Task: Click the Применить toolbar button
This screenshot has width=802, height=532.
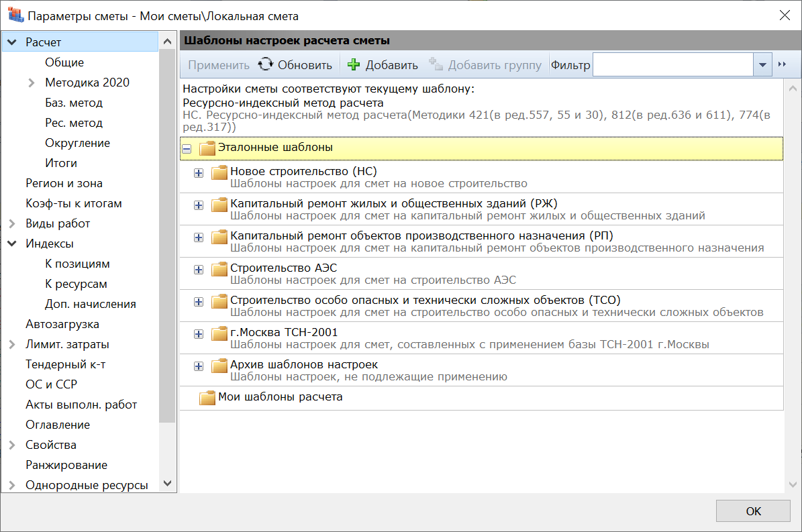Action: click(x=218, y=65)
